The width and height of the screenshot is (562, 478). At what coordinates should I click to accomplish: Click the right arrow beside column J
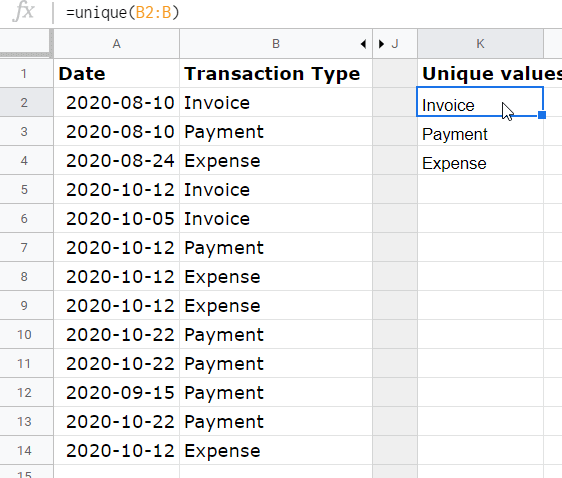point(381,44)
